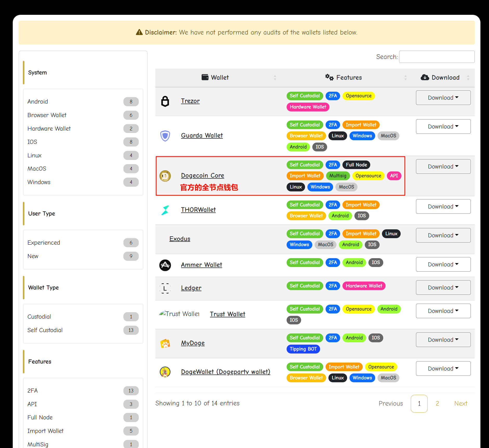The width and height of the screenshot is (489, 448).
Task: Open Ledger Download dropdown
Action: coord(443,287)
